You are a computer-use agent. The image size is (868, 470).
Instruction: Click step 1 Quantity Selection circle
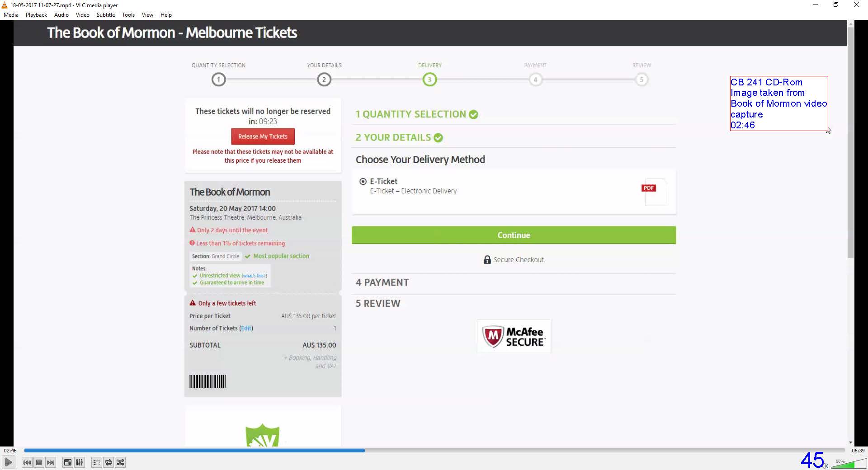(218, 80)
